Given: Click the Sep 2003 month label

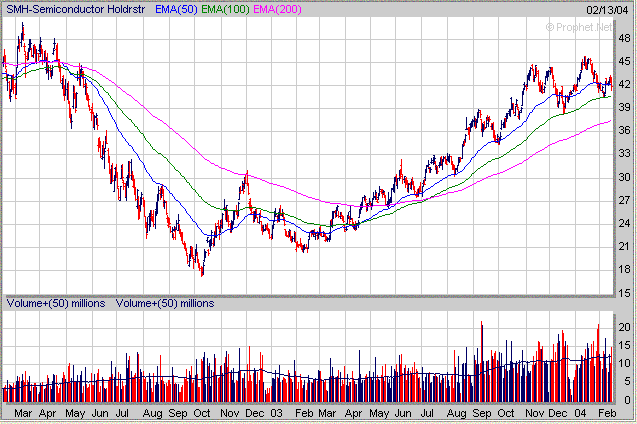Looking at the screenshot, I should click(482, 414).
